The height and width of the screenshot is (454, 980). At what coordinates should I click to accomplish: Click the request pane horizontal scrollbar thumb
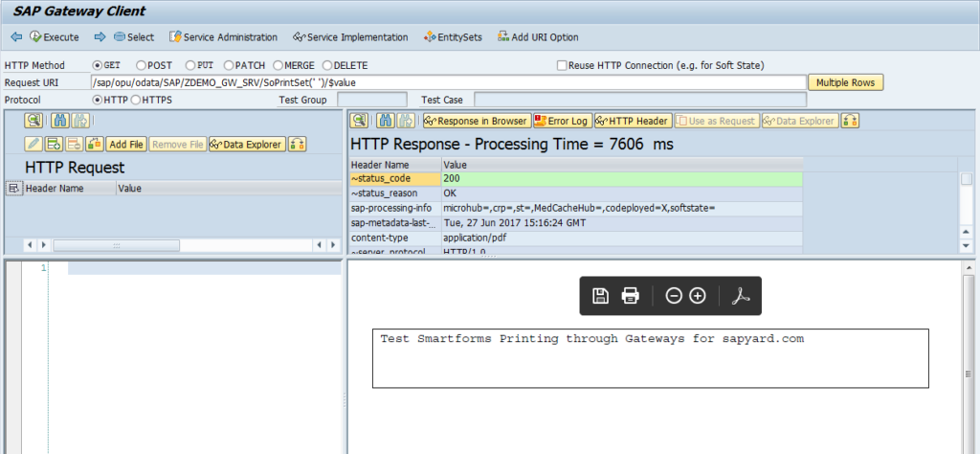pyautogui.click(x=116, y=245)
